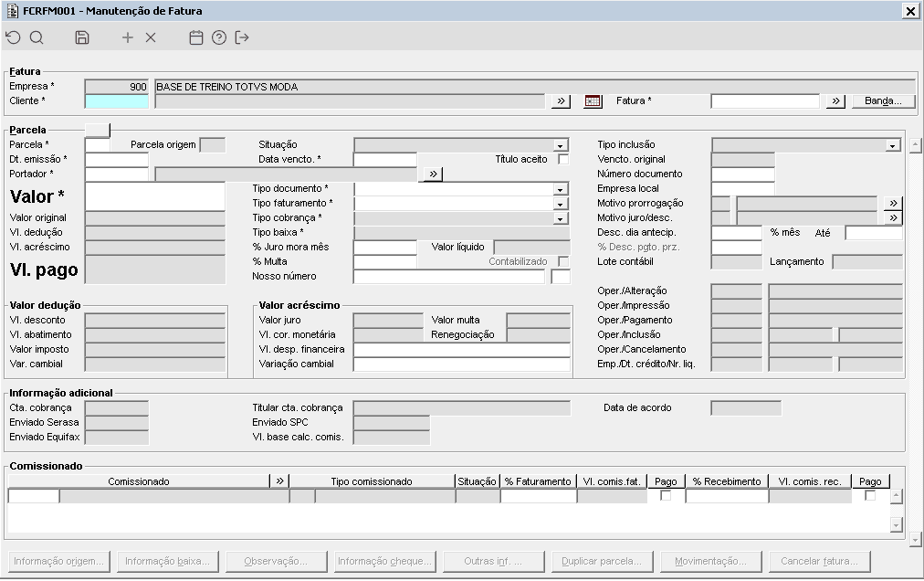Viewport: 924px width, 581px height.
Task: Click the Tipo comissionado column header
Action: pyautogui.click(x=372, y=481)
